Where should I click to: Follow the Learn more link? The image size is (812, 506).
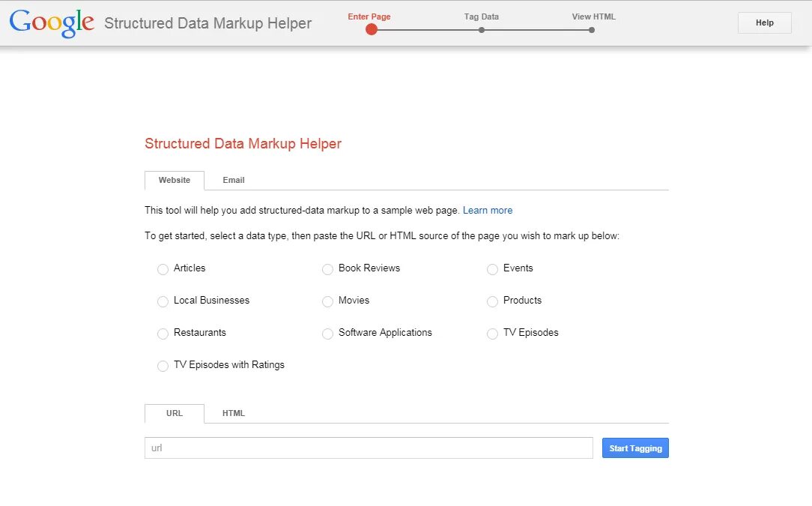point(488,211)
